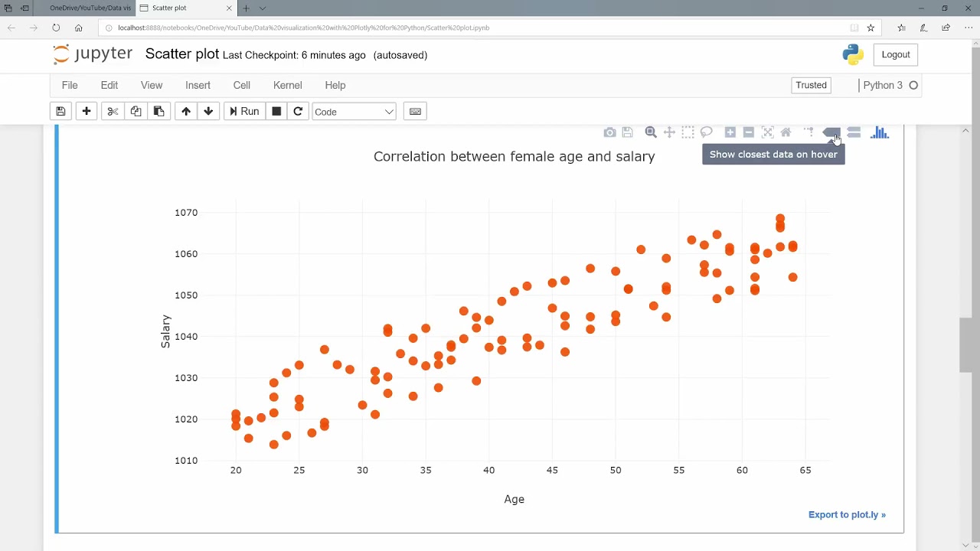980x551 pixels.
Task: Go to browser home page
Action: click(78, 28)
